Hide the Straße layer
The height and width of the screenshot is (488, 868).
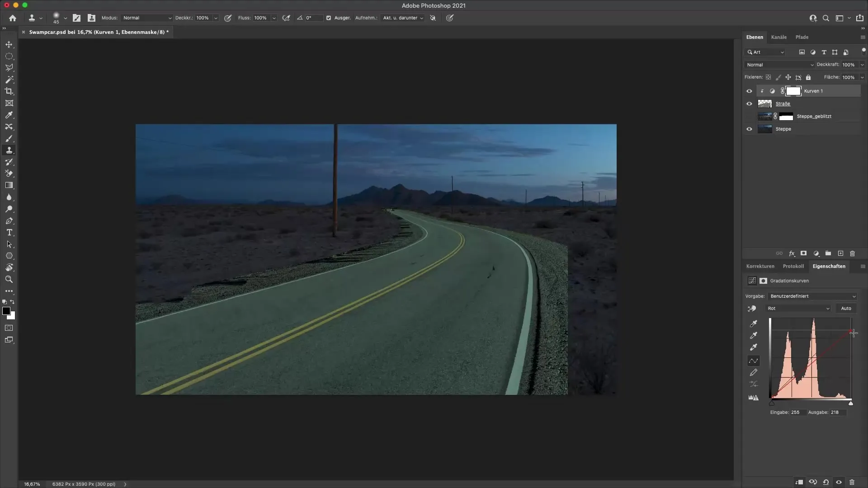point(749,103)
